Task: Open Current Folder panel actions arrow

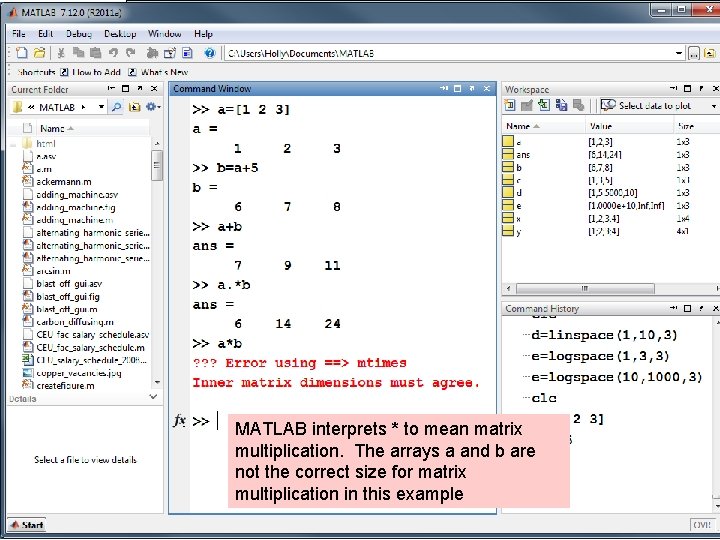Action: click(x=111, y=89)
